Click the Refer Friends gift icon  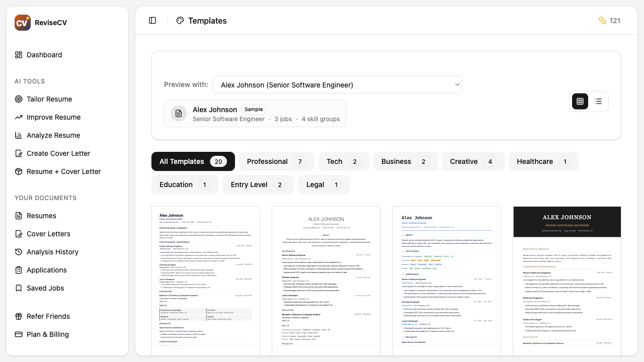tap(17, 316)
